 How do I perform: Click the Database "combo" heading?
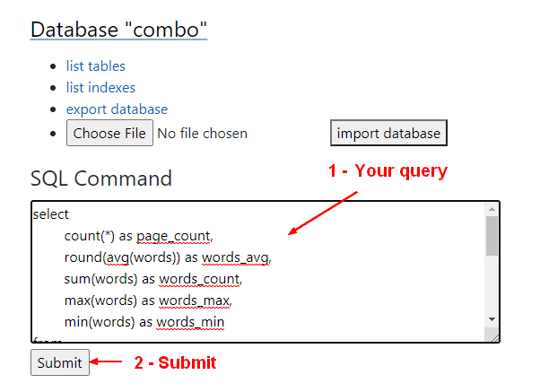coord(118,29)
